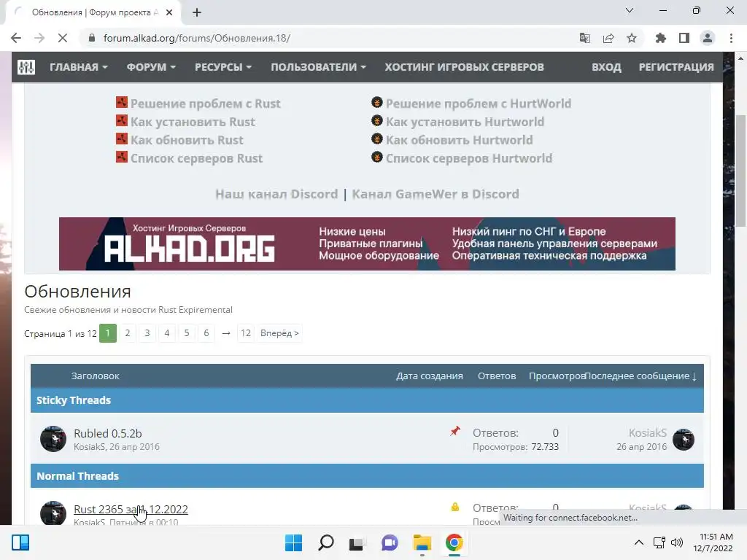Open network tray icon
This screenshot has width=747, height=560.
[659, 542]
